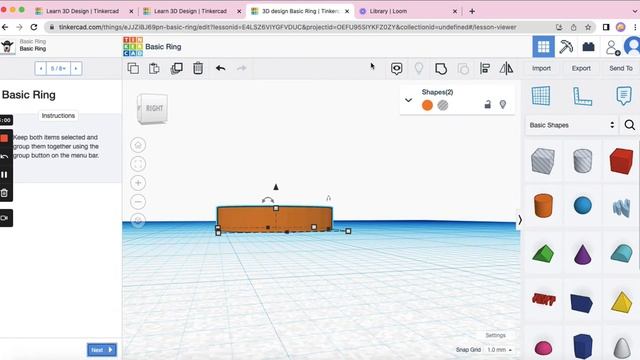Open a new browser tab

(x=472, y=11)
